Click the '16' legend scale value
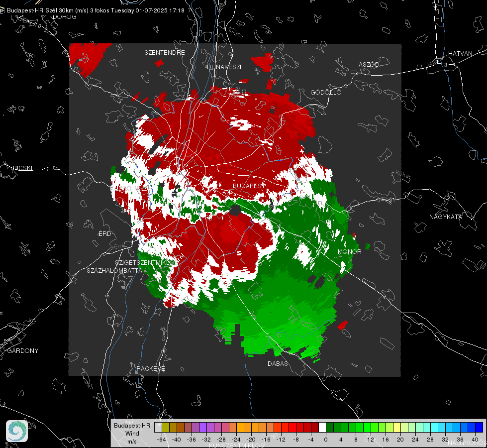 coord(386,440)
